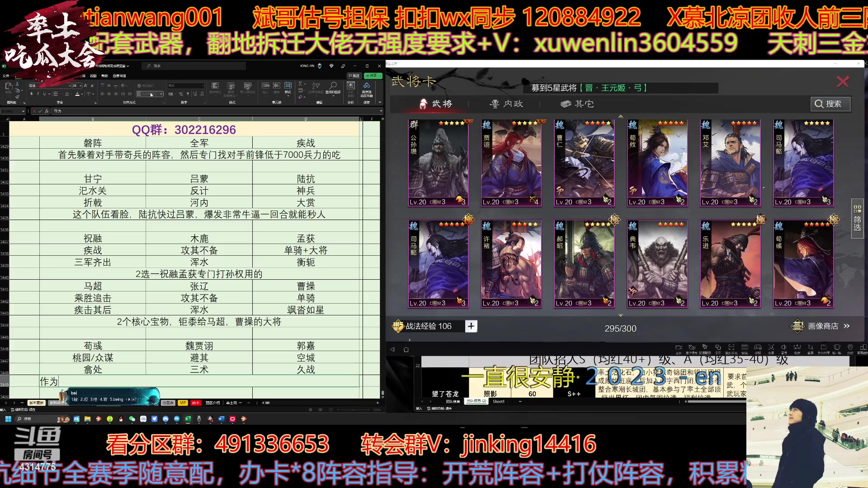Click the 筛选 filter button
Image resolution: width=868 pixels, height=488 pixels.
pyautogui.click(x=857, y=219)
